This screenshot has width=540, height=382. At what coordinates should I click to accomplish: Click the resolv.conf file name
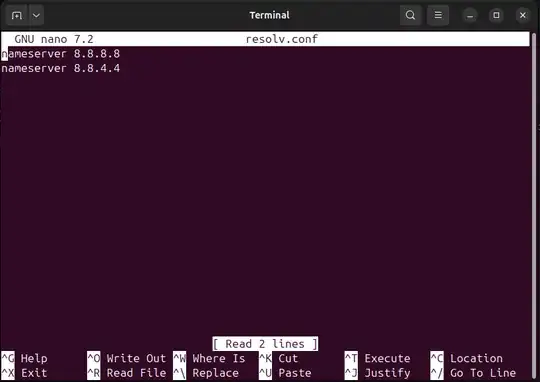click(x=282, y=39)
